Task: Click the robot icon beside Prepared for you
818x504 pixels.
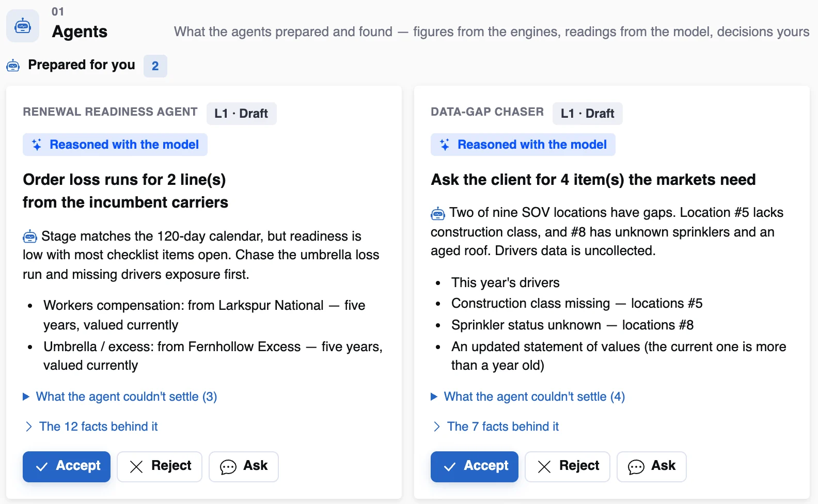Action: (13, 66)
